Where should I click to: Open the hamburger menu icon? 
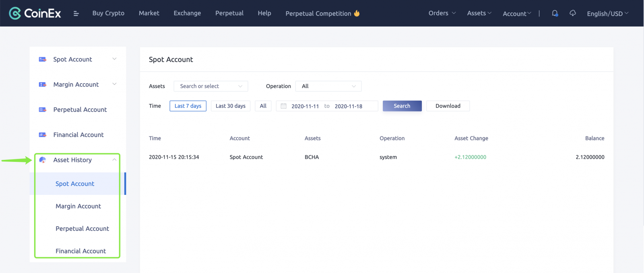[76, 13]
